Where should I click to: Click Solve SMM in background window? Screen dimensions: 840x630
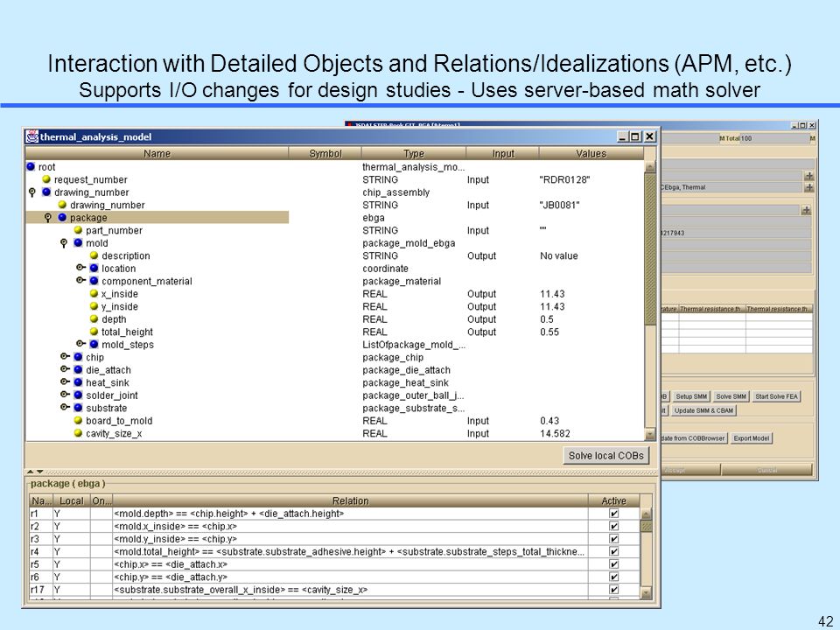(x=731, y=396)
